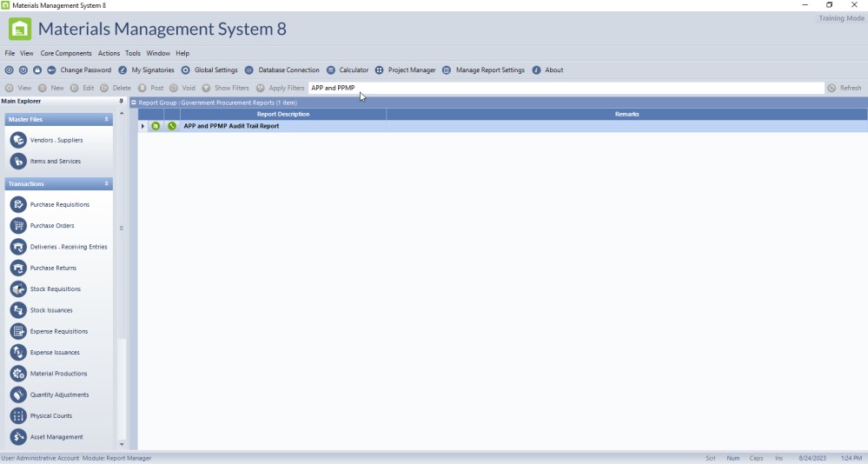
Task: Open the Tools menu
Action: tap(132, 53)
